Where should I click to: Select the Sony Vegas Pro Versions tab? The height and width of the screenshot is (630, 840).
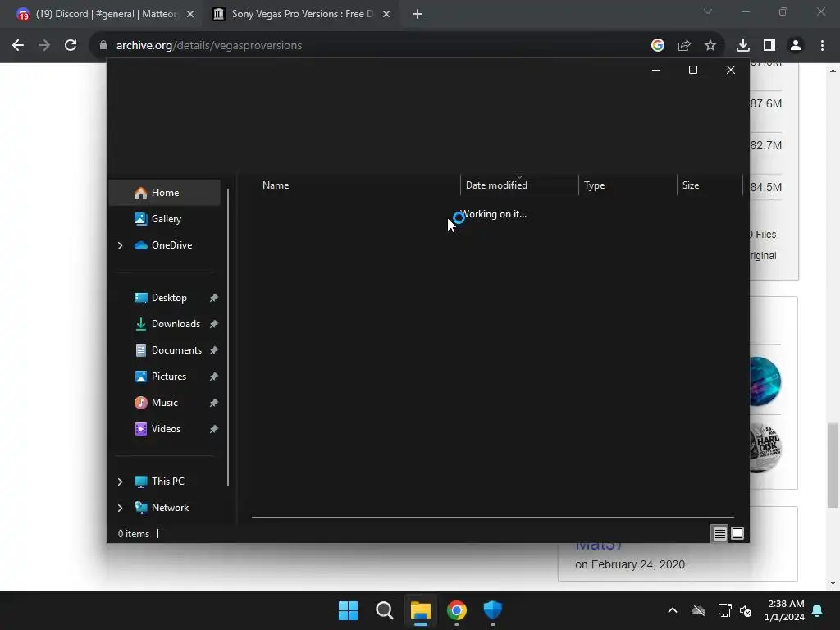[x=302, y=14]
